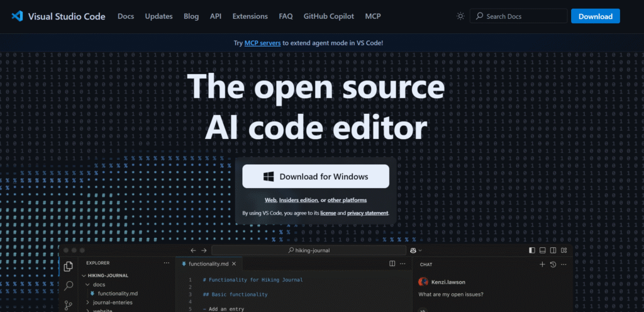644x312 pixels.
Task: Collapse the HIKING-JOURNAL root folder
Action: point(84,276)
